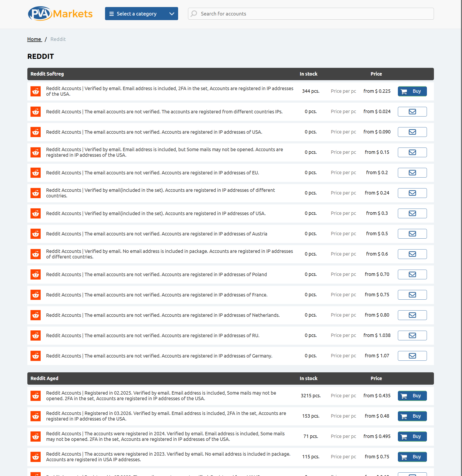Buy the 2023 registered accounts

(412, 457)
